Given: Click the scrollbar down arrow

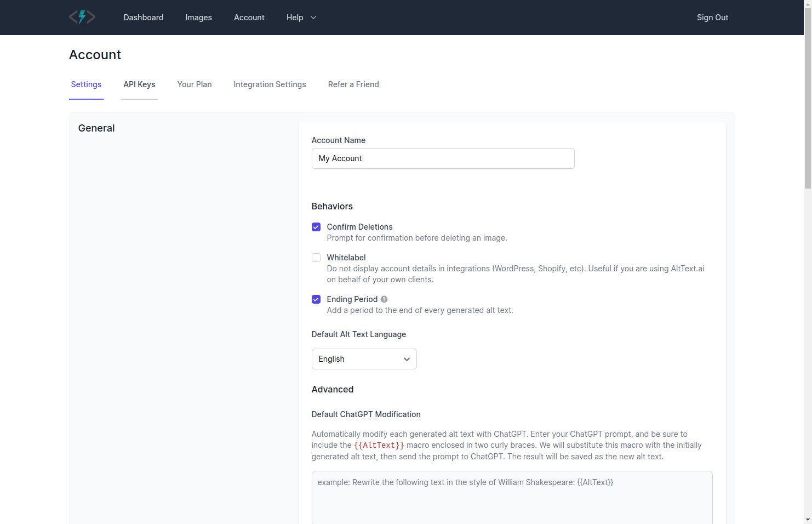Looking at the screenshot, I should (x=808, y=520).
